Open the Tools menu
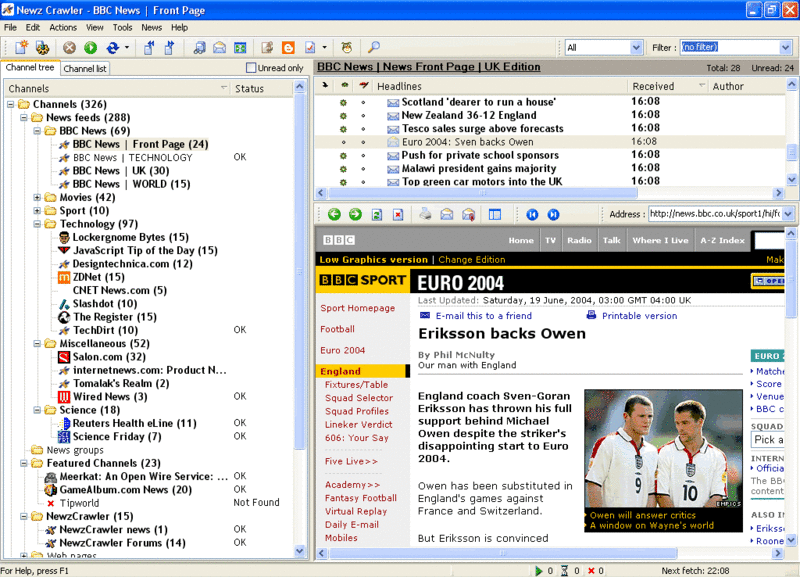 (x=122, y=28)
